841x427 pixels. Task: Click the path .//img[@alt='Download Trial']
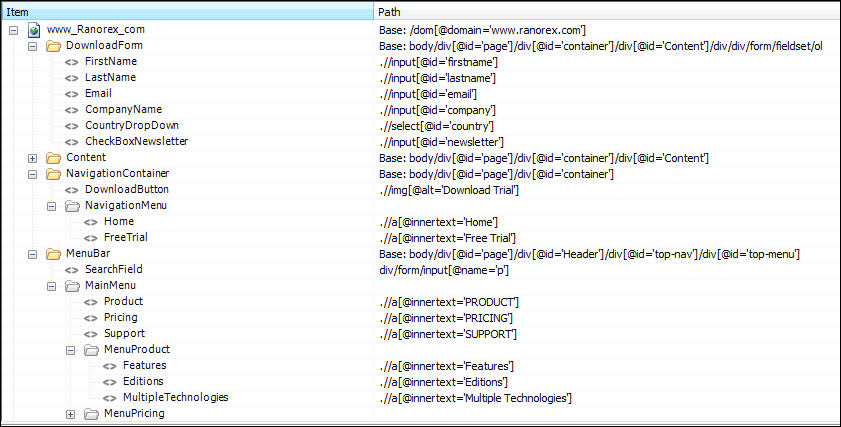point(449,190)
